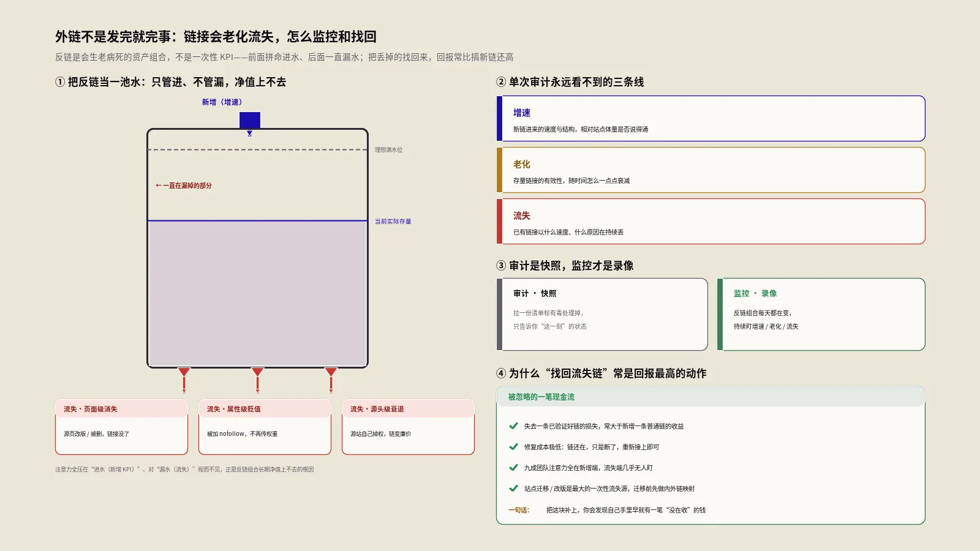Click the checkmark beside '修复成本极低'
This screenshot has width=980, height=551.
tap(513, 447)
